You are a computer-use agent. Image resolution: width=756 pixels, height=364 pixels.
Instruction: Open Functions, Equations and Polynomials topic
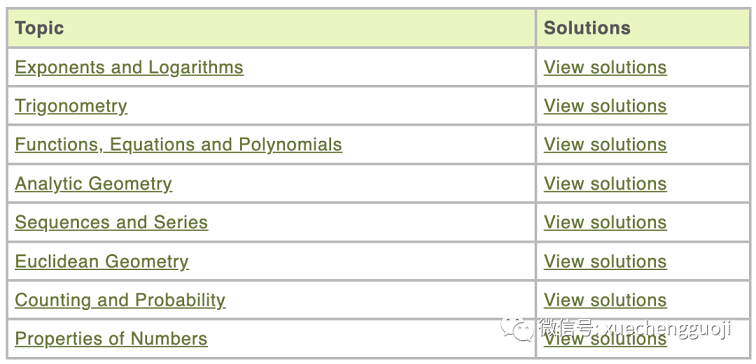178,145
